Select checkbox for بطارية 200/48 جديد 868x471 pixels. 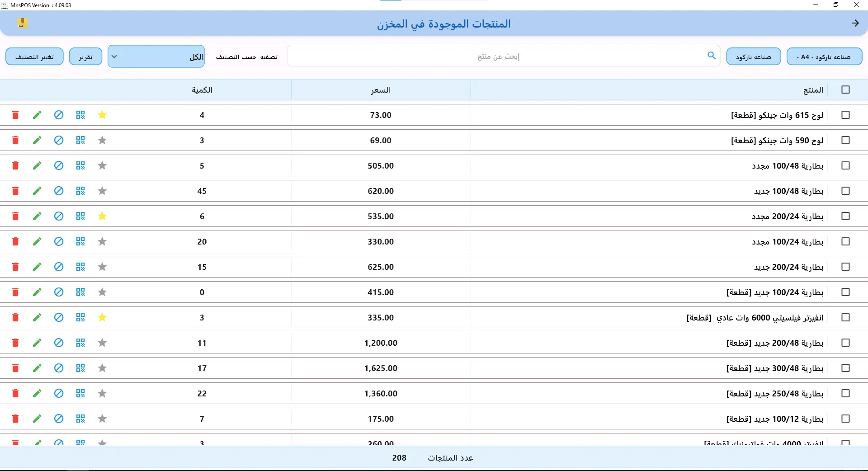(844, 343)
